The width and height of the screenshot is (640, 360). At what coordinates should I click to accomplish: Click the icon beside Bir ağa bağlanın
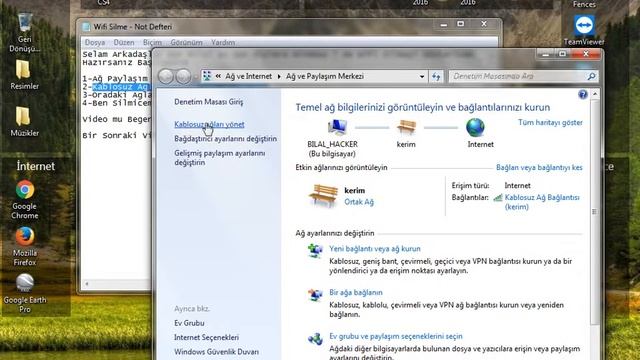pyautogui.click(x=315, y=295)
